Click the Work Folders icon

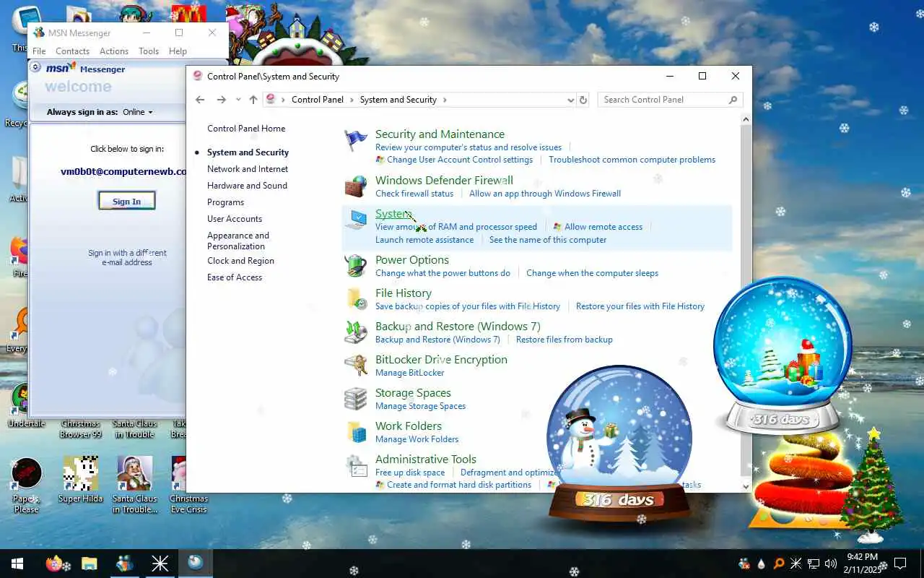[x=355, y=432]
